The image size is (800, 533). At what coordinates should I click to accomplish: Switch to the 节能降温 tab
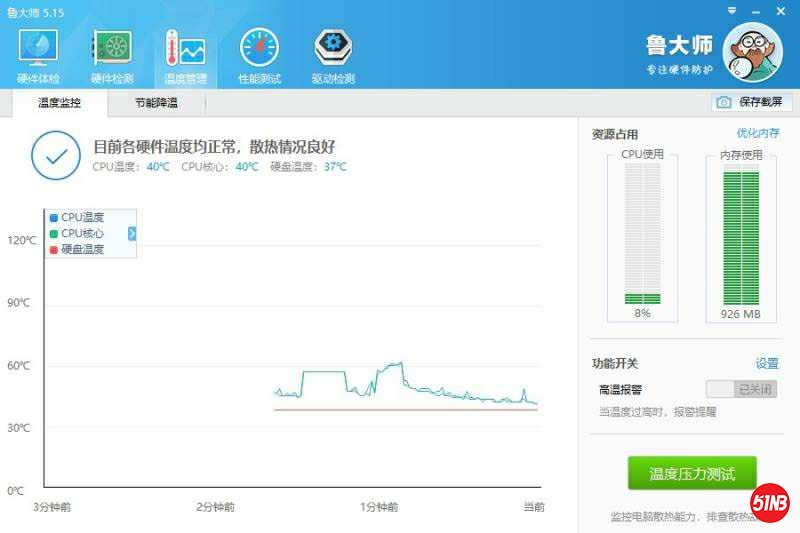click(156, 102)
